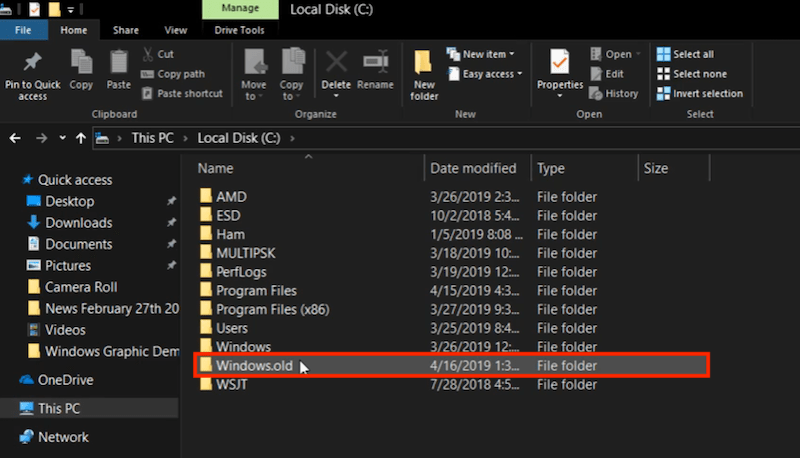Click the AMD folder icon

[x=206, y=196]
